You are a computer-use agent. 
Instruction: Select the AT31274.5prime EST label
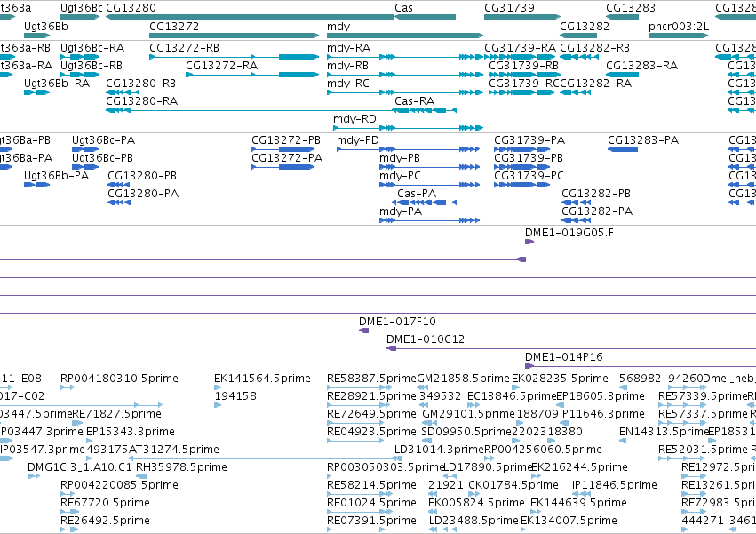coord(173,450)
